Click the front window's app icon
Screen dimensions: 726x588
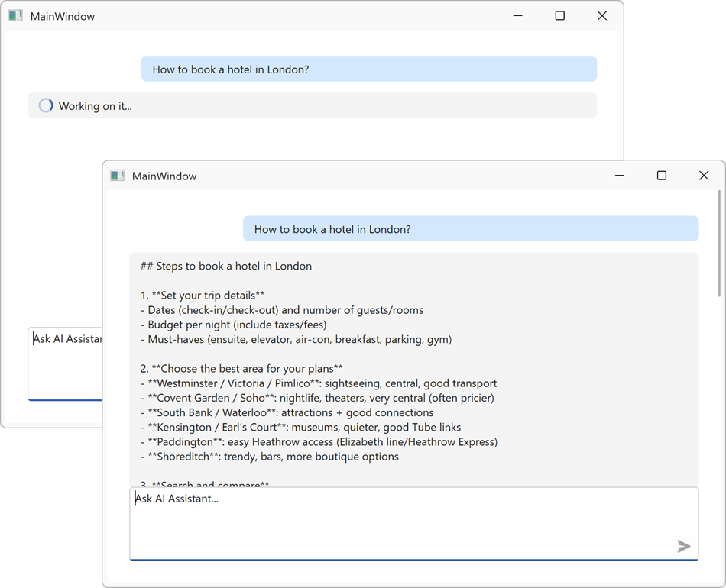point(117,176)
